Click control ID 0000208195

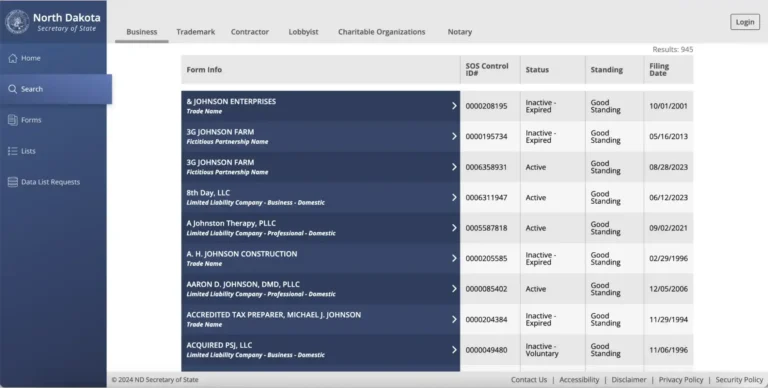pos(486,106)
